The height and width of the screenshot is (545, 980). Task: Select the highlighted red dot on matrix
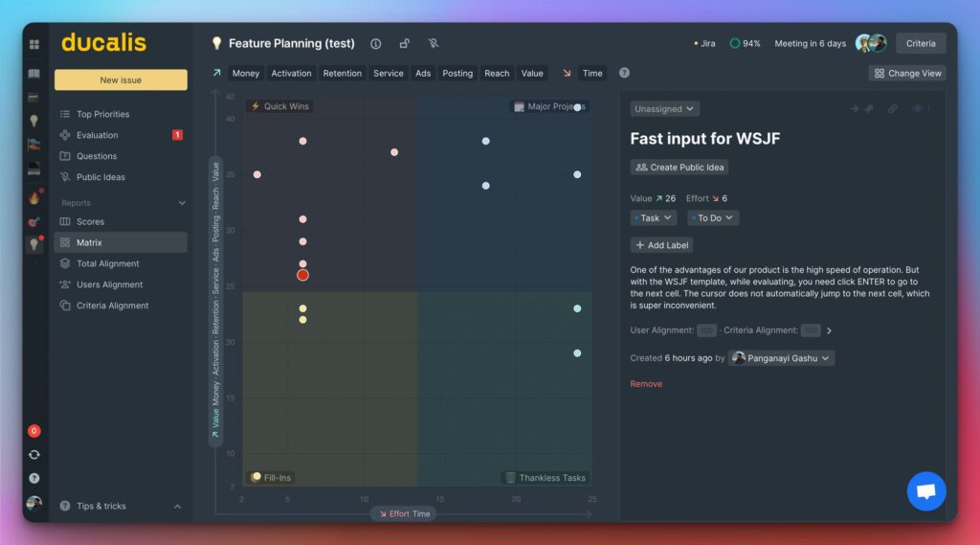[302, 275]
